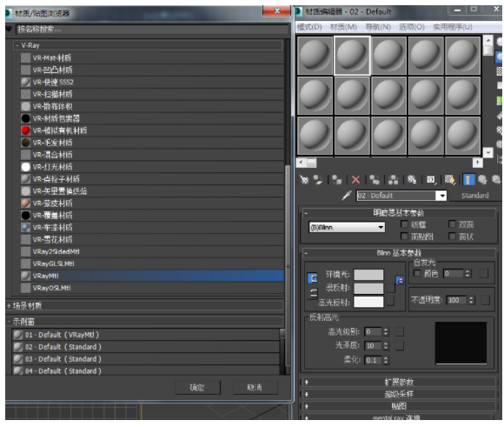Enable the 面状 faceted checkbox
Screen dimensions: 504x427
pyautogui.click(x=452, y=237)
